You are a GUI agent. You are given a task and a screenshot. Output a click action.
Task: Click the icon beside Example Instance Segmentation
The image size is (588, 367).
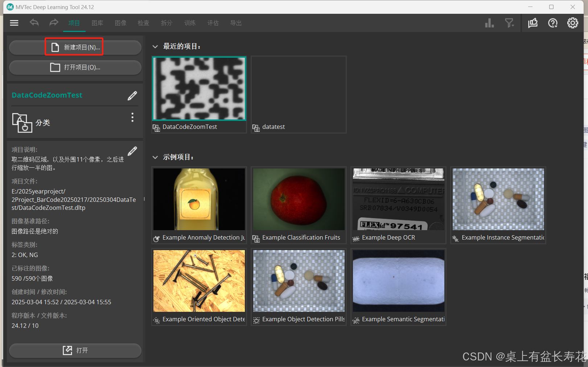tap(456, 238)
